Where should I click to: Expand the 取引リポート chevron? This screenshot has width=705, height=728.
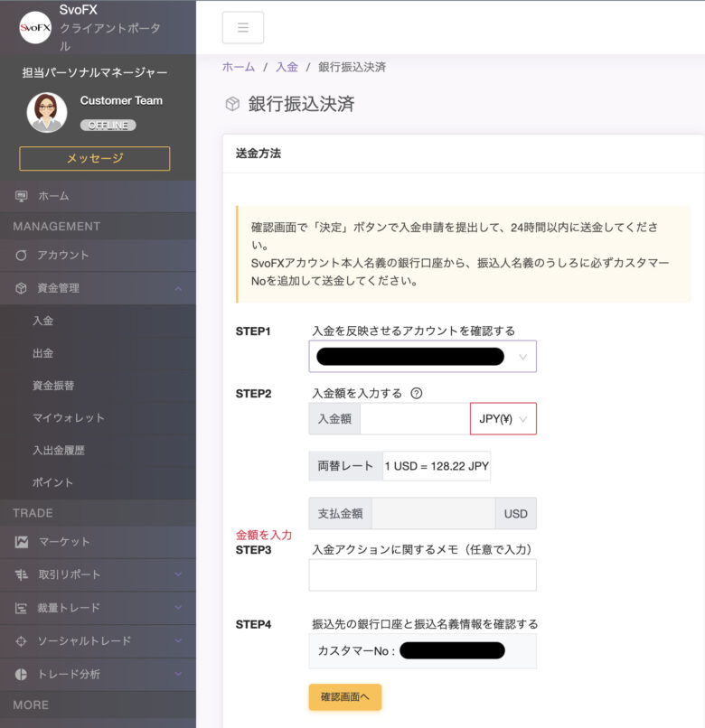[x=178, y=574]
